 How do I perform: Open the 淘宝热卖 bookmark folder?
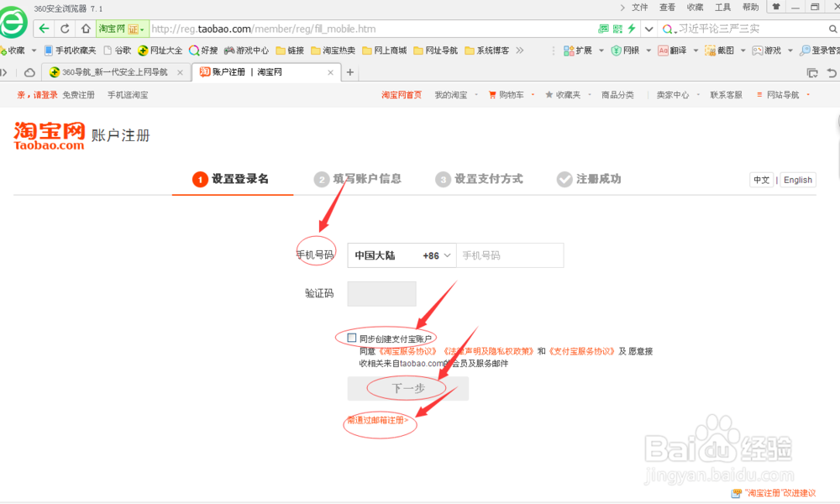[x=333, y=50]
